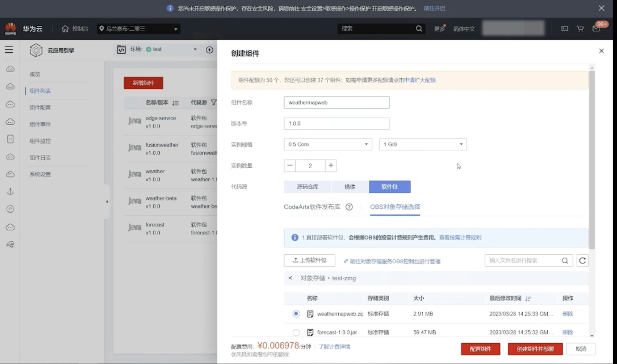Refresh the OBS file list
617x364 pixels.
582,260
